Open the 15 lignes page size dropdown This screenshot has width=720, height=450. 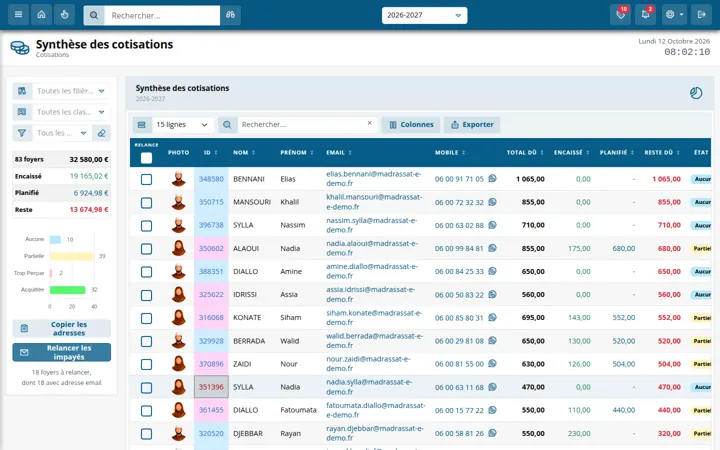tap(182, 125)
